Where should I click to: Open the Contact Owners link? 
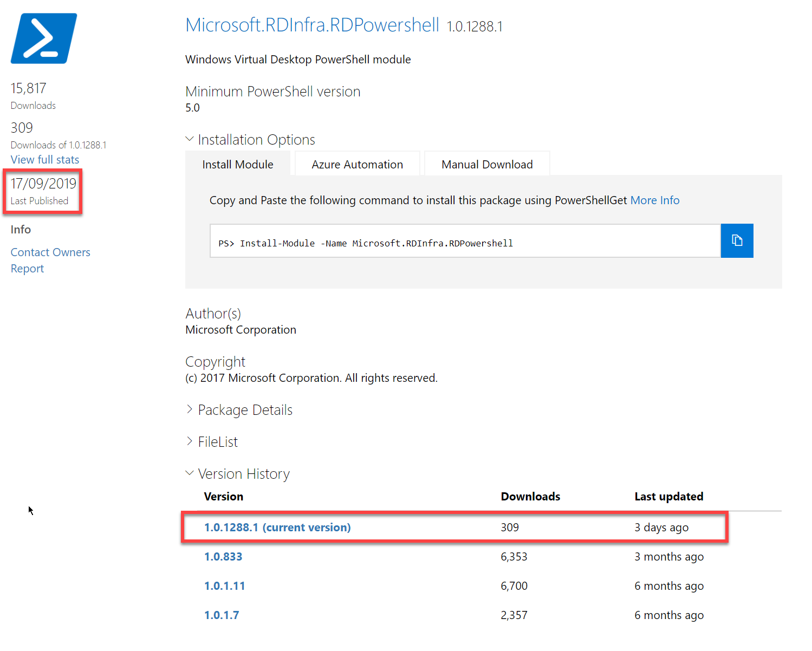pos(50,252)
